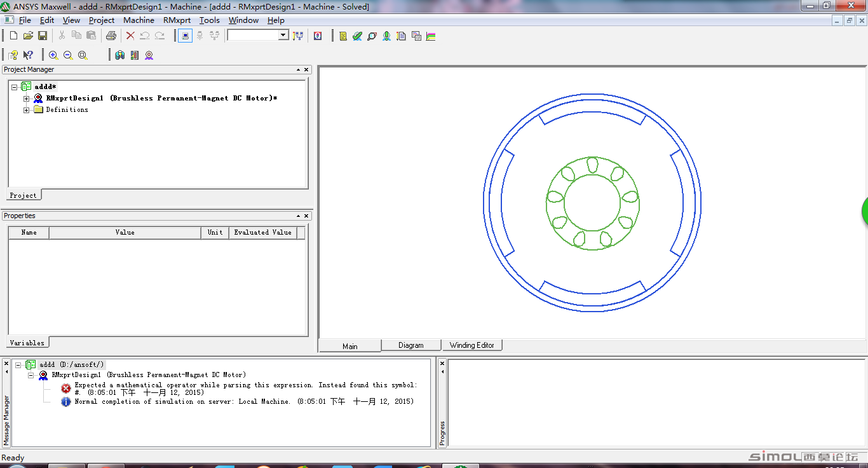Click the colored bars chart icon

tap(134, 55)
